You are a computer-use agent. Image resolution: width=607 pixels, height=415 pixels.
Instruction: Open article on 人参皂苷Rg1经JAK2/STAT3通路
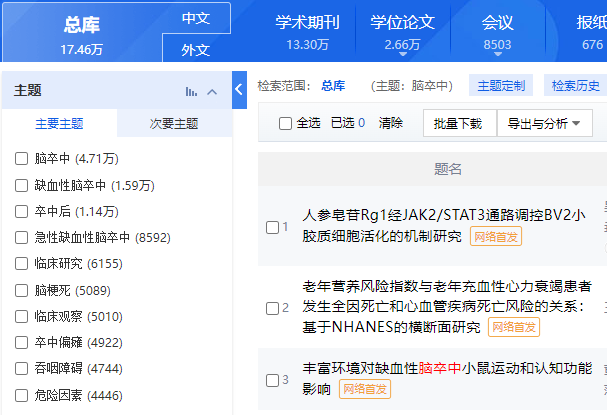[x=443, y=225]
